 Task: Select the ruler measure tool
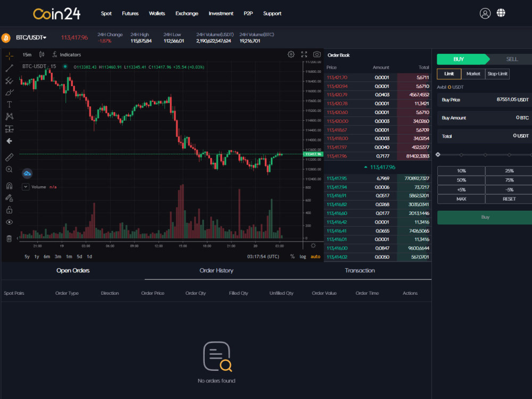[9, 157]
